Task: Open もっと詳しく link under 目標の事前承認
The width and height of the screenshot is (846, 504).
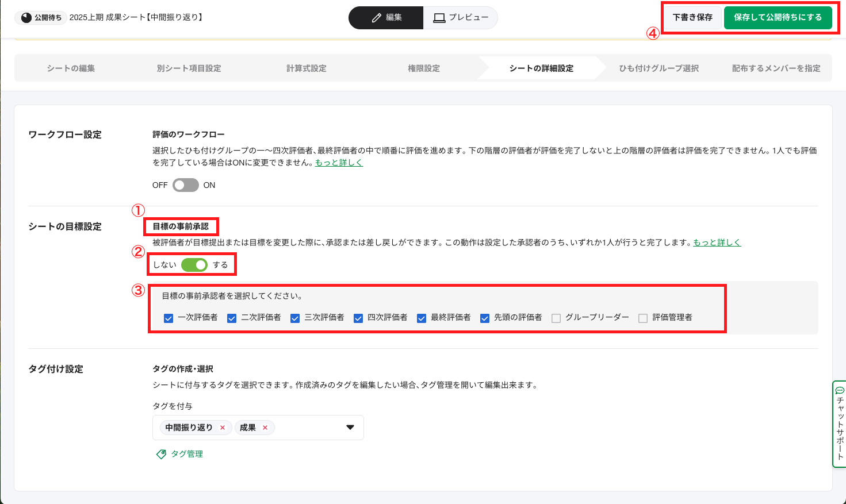Action: pyautogui.click(x=715, y=243)
